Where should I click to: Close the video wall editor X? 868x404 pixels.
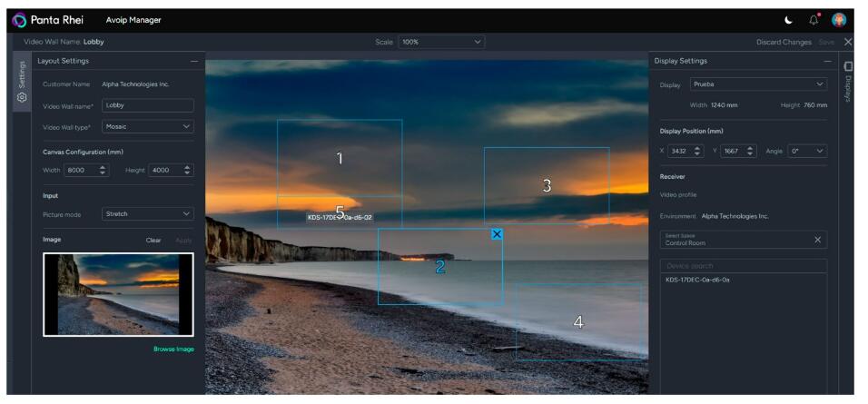pos(848,42)
